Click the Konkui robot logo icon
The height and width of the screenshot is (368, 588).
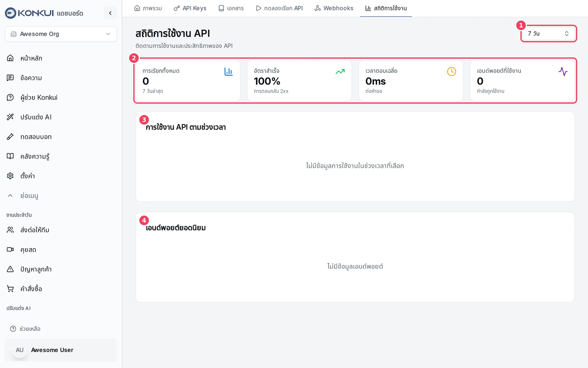tap(11, 13)
